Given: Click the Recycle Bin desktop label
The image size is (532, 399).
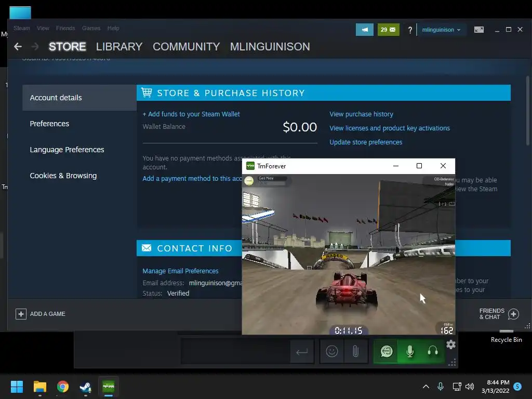Looking at the screenshot, I should coord(506,340).
